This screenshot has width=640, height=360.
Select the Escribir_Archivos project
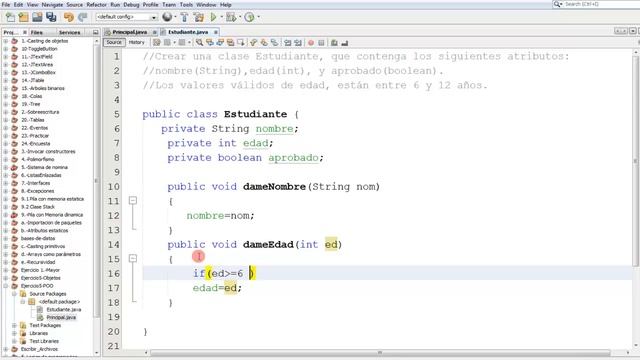[39, 349]
